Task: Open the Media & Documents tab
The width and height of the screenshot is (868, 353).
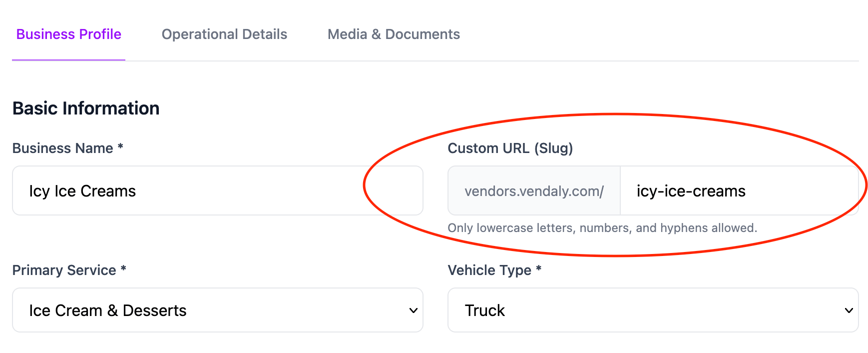Action: click(x=394, y=34)
